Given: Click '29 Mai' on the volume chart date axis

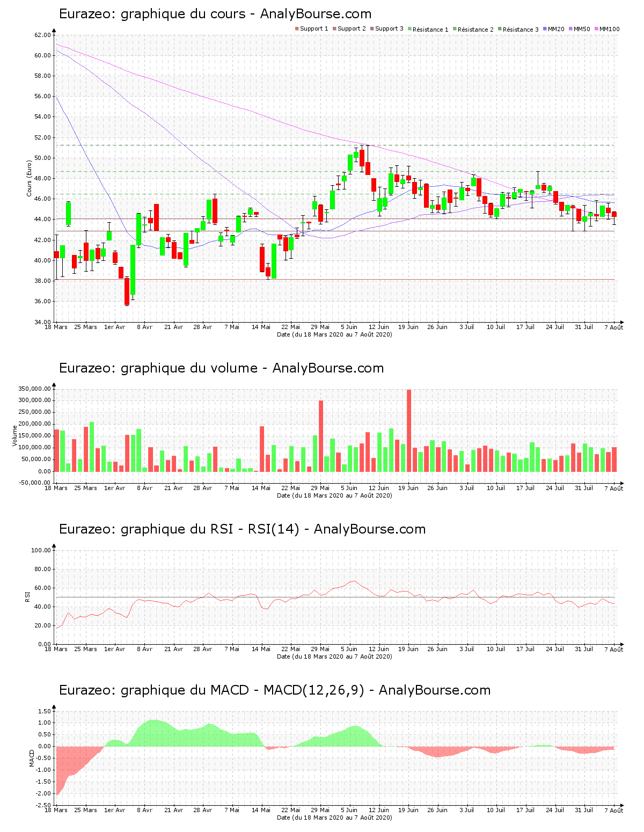Looking at the screenshot, I should click(x=320, y=488).
